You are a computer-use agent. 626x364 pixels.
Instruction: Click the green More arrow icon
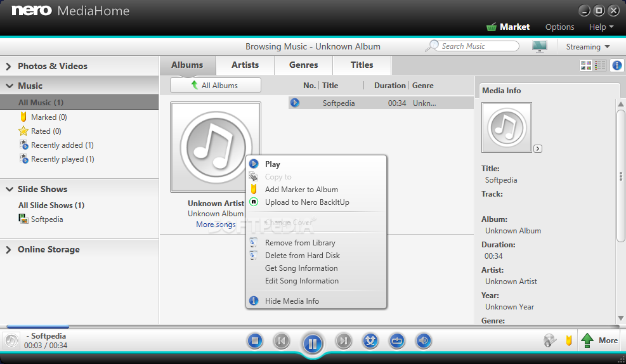coord(587,341)
